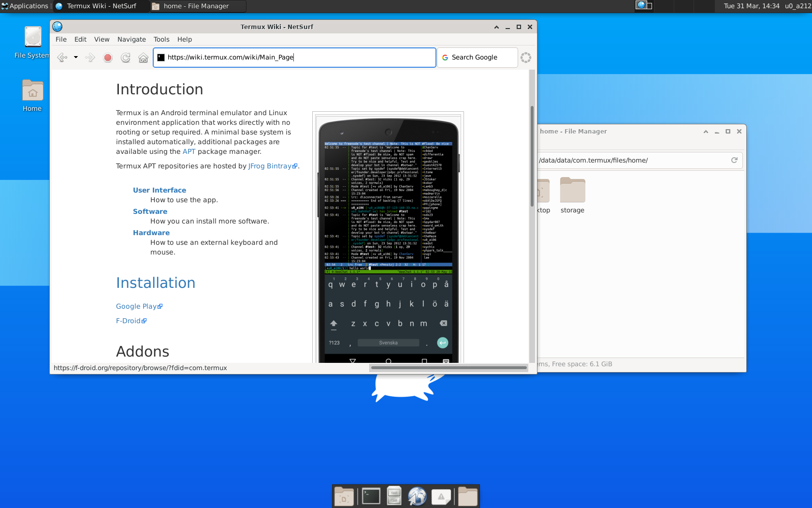Screen dimensions: 812x508
Task: Expand the back-history dropdown arrow in NetSurf toolbar
Action: (75, 57)
